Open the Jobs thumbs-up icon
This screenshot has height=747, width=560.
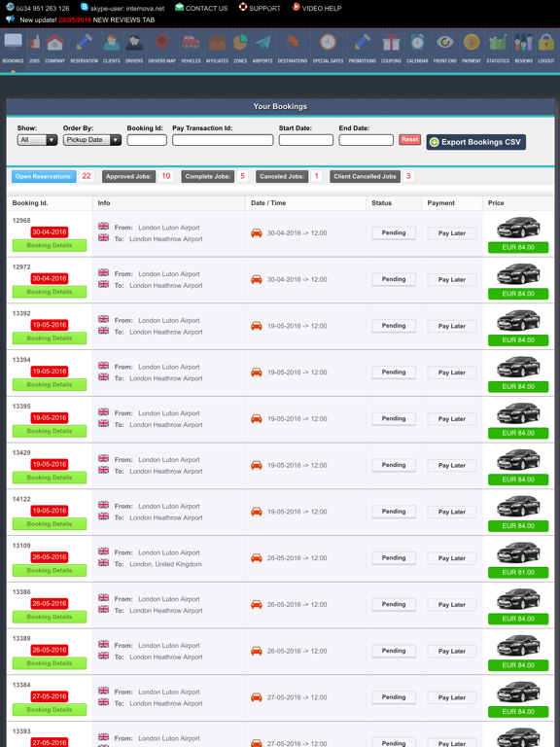click(34, 43)
